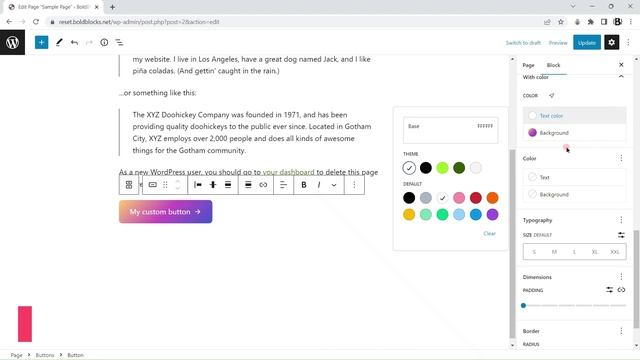Apply bold formatting
This screenshot has height=360, width=640.
[x=304, y=185]
